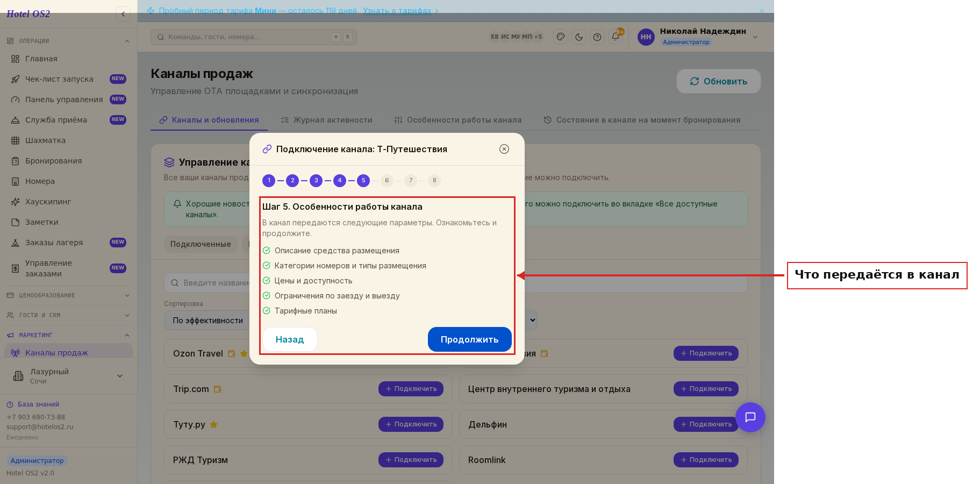Go to step 3 in the wizard
Viewport: 980px width, 484px height.
coord(316,181)
